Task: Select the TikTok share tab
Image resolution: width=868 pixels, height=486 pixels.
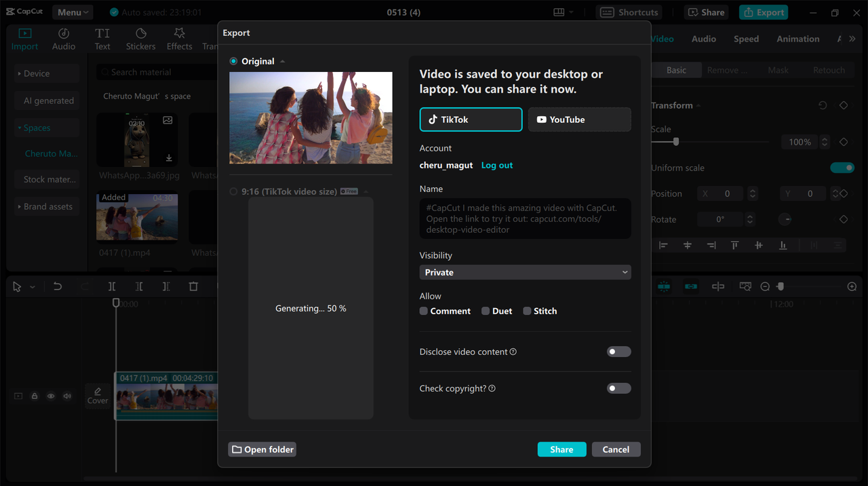Action: coord(471,119)
